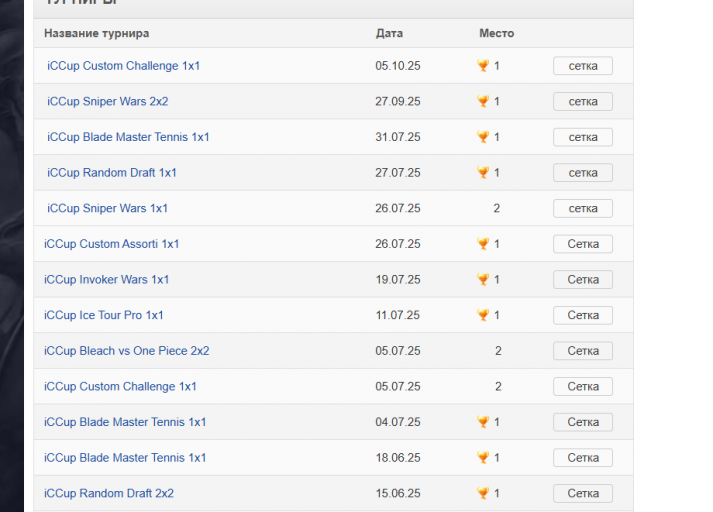Viewport: 713px width, 512px height.
Task: Open iCCup Custom Challenge 1x1 dated 05.07.25
Action: (x=120, y=387)
